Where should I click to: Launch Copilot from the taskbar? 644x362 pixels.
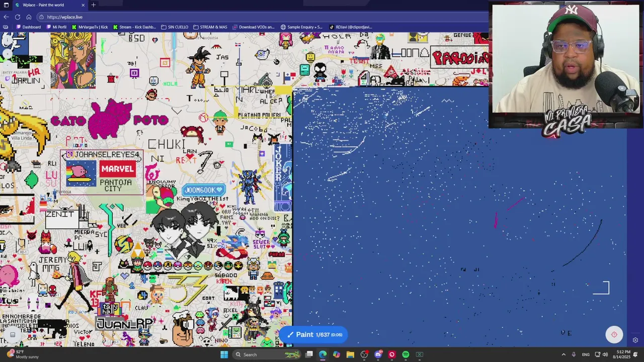pos(336,354)
